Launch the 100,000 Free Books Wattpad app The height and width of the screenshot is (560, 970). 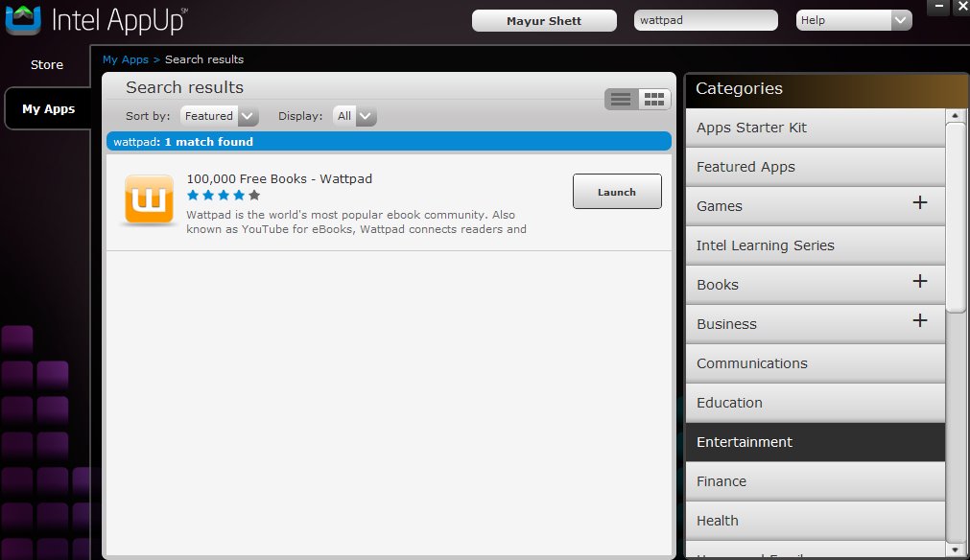click(617, 191)
